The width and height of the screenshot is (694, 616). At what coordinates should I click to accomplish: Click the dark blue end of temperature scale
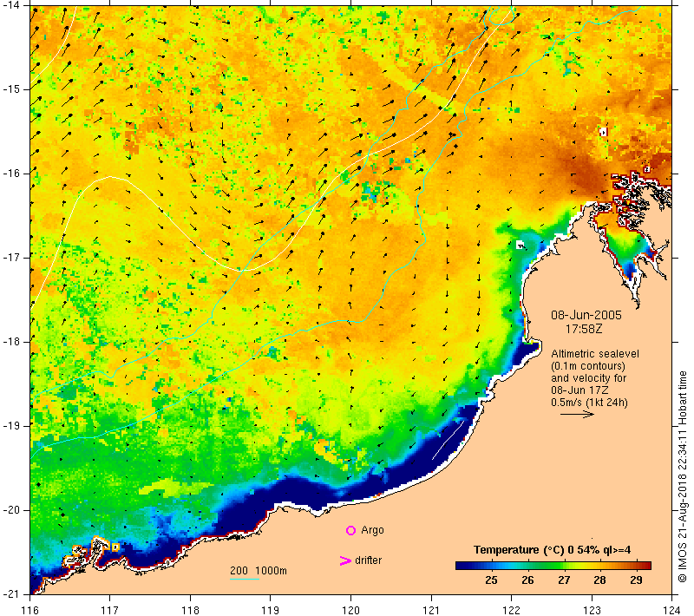461,566
